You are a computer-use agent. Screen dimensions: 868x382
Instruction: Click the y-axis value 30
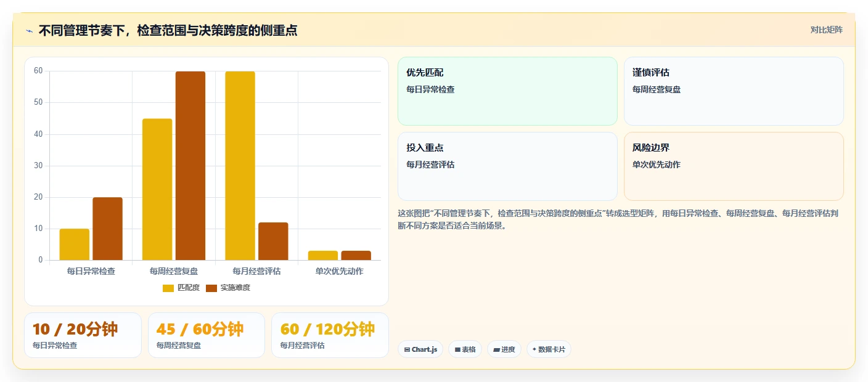(x=38, y=166)
